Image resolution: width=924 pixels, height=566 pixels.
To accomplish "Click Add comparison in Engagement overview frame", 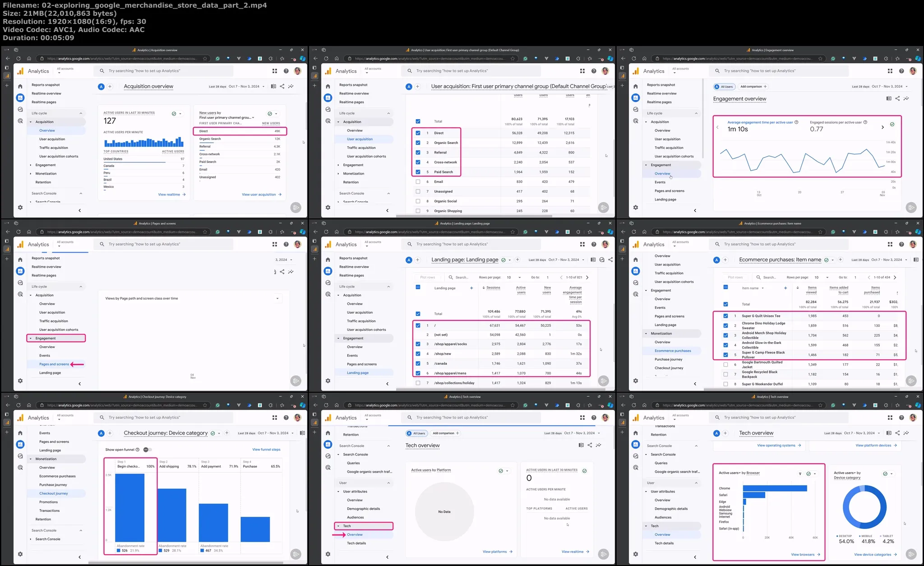I will (753, 87).
